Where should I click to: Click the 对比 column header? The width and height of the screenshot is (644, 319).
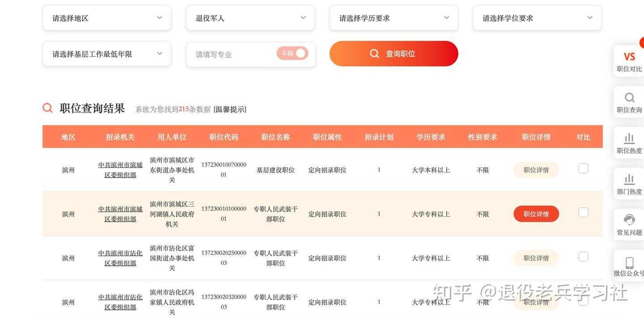[x=583, y=137]
